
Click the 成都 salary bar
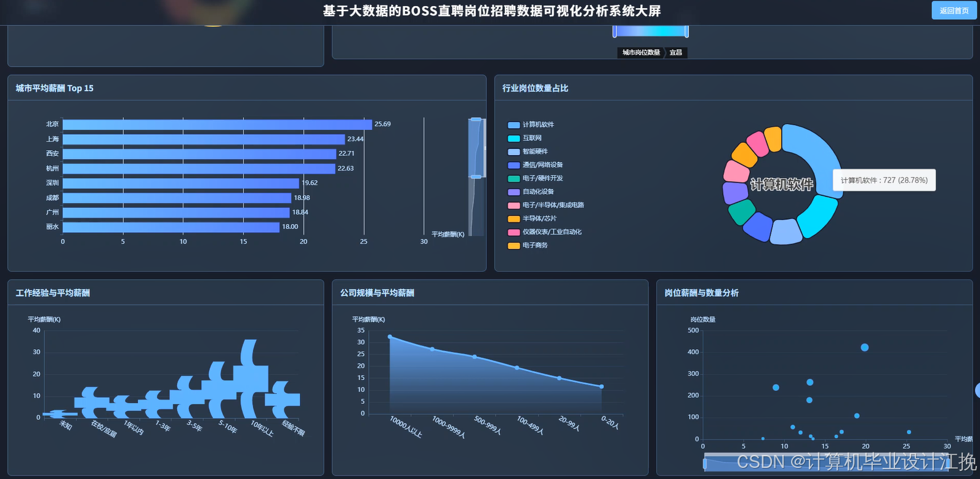[x=177, y=198]
